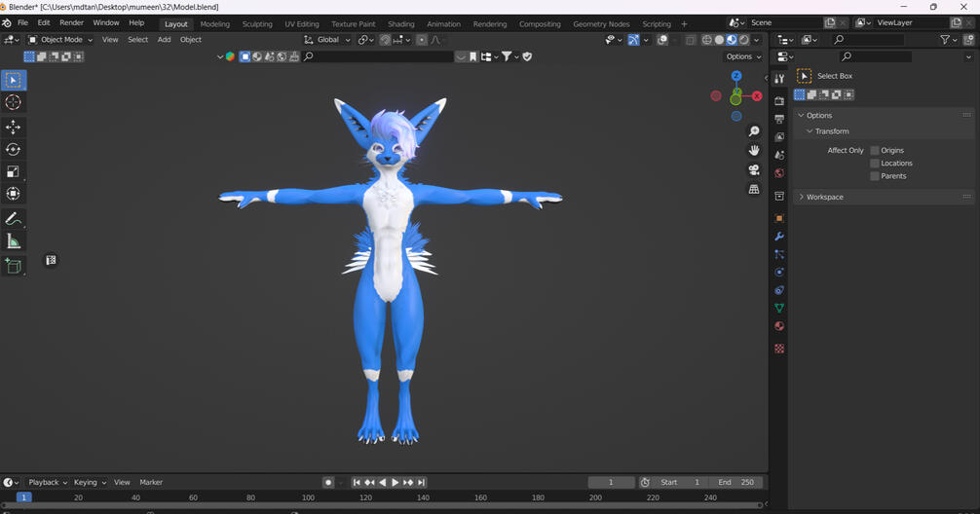This screenshot has height=514, width=980.
Task: Open the viewport shading options arrow
Action: click(x=757, y=40)
